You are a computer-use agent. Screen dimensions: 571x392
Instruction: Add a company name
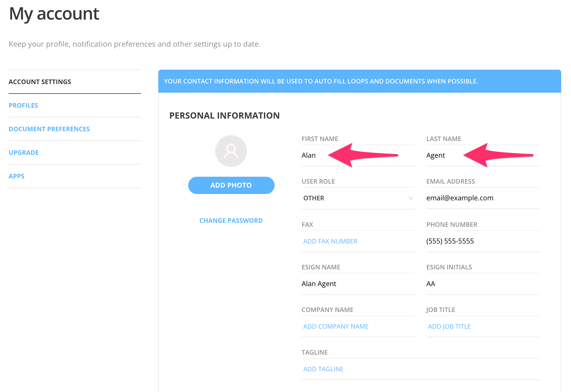pyautogui.click(x=336, y=326)
